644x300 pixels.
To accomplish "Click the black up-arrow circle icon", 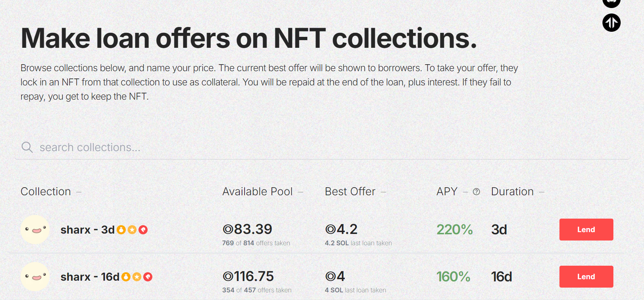I will (612, 23).
